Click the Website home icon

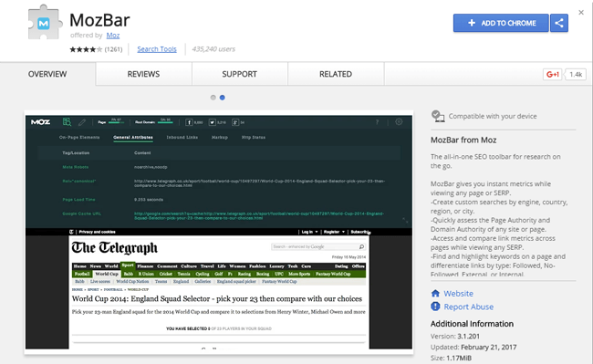click(435, 294)
